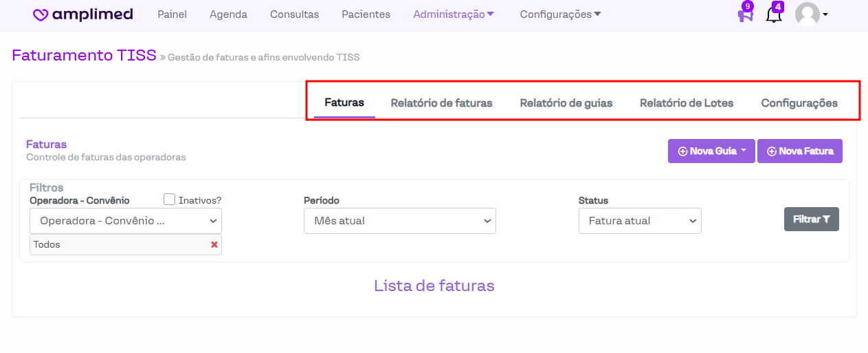
Task: Open the announcements megaphone icon
Action: click(745, 15)
